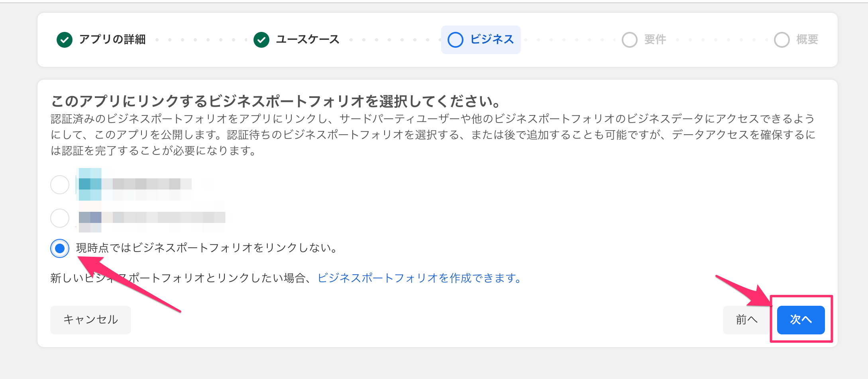Click the blue circle icon beside ビジネス
The height and width of the screenshot is (379, 868).
[x=456, y=40]
